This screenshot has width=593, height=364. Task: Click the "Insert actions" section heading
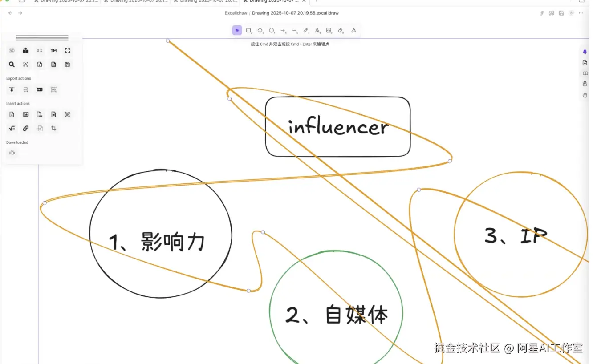[x=18, y=104]
